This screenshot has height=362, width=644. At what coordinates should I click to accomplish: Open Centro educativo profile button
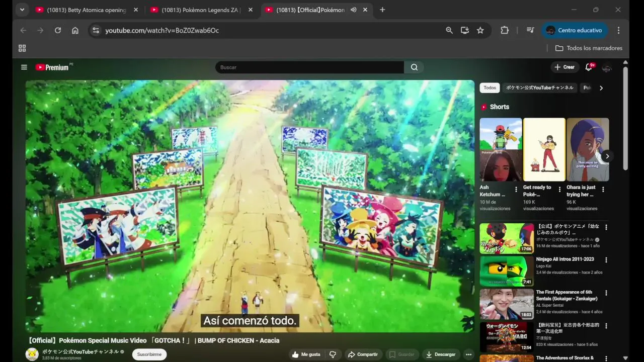click(575, 30)
